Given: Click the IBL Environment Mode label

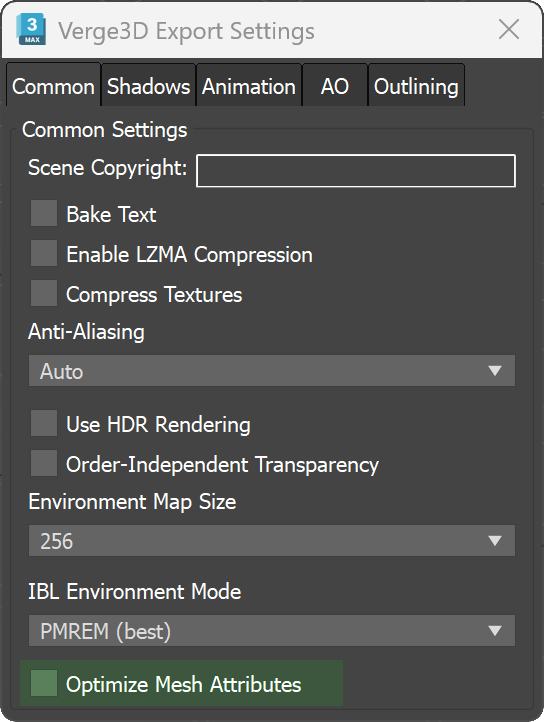Looking at the screenshot, I should point(135,592).
